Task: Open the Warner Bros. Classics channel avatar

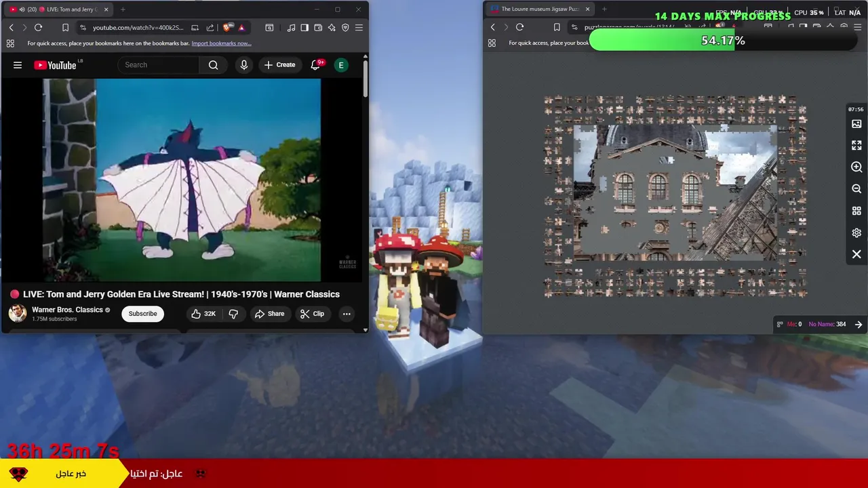Action: 18,313
